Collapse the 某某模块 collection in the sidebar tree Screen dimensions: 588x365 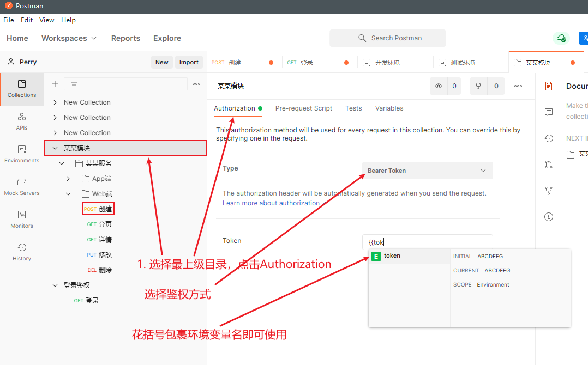coord(55,148)
